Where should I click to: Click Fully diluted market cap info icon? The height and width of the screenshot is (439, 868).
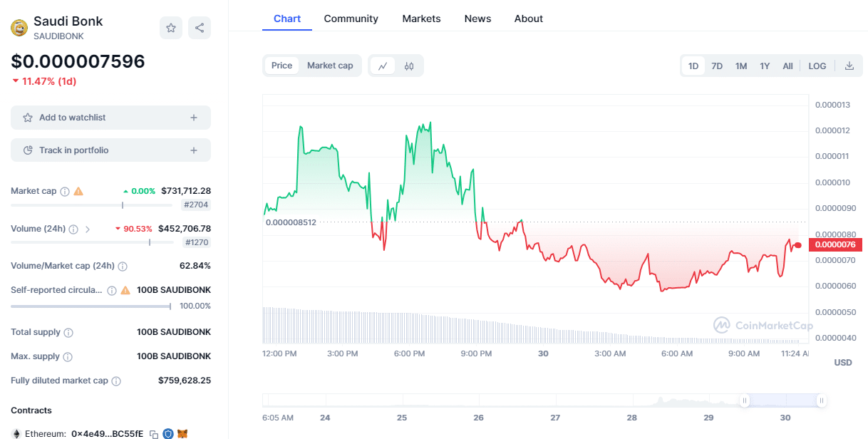(x=116, y=381)
